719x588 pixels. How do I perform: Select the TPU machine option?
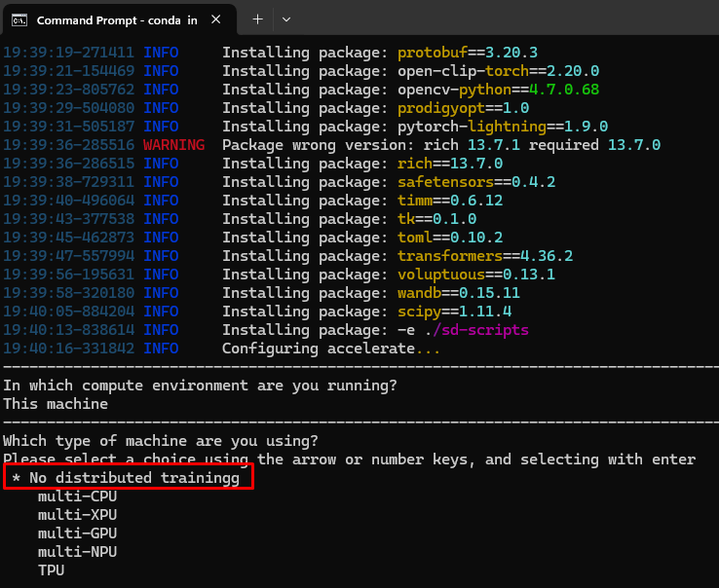pyautogui.click(x=51, y=570)
